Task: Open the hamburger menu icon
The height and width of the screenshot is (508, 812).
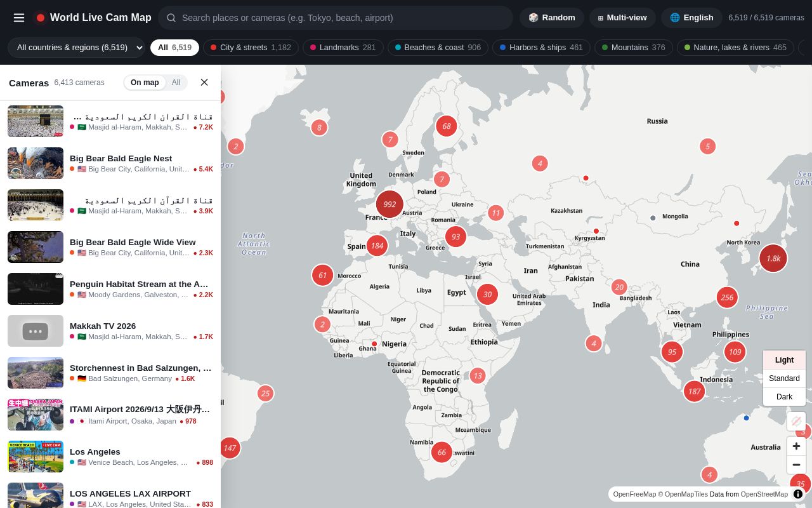Action: coord(19,18)
